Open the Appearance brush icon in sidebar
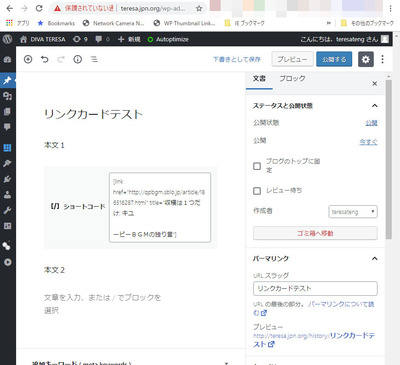This screenshot has width=400, height=365. tap(7, 163)
